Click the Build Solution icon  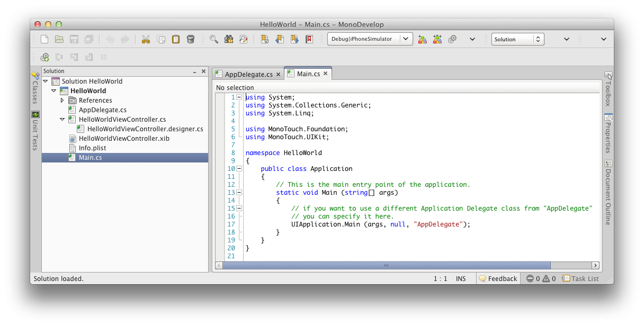point(422,39)
